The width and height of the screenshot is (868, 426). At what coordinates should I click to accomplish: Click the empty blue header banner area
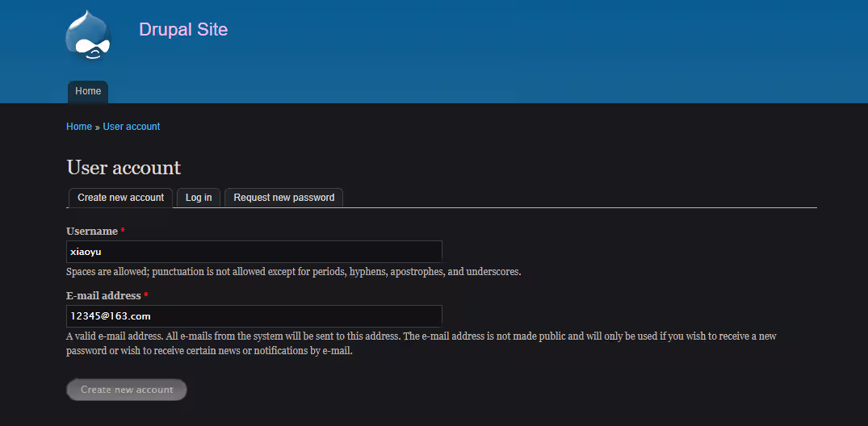tap(525, 48)
